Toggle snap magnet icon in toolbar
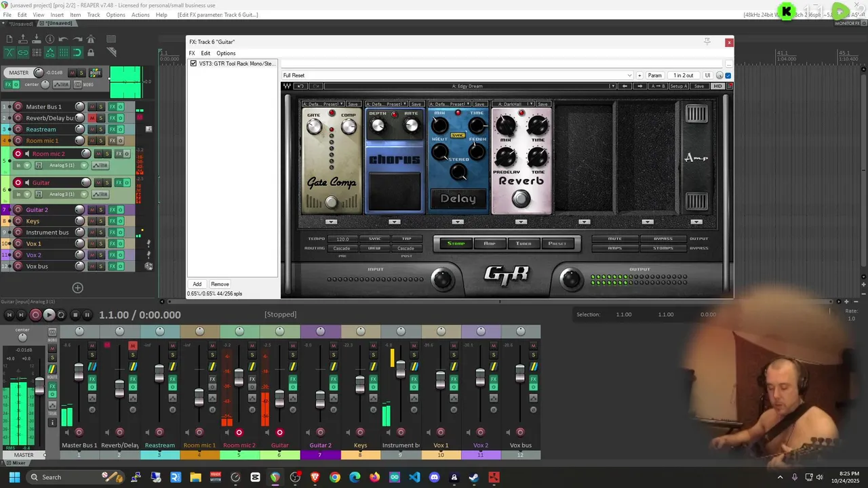This screenshot has width=868, height=488. click(x=77, y=52)
